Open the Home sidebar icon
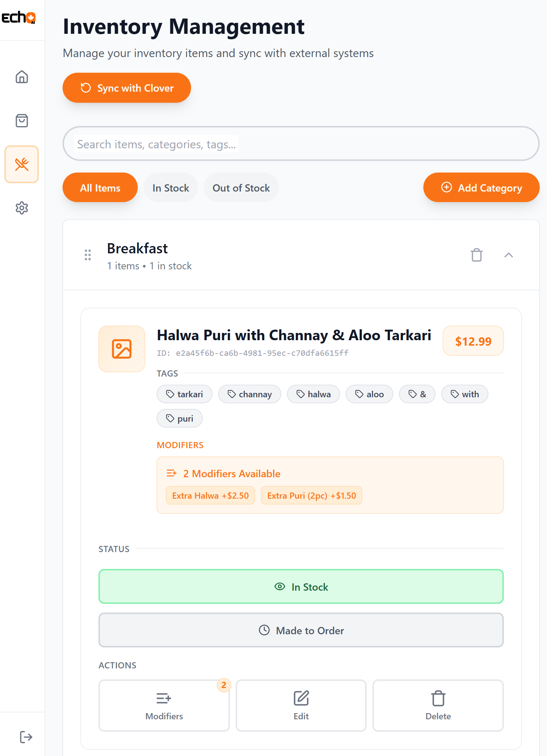Screen dimensions: 547x756 click(22, 77)
